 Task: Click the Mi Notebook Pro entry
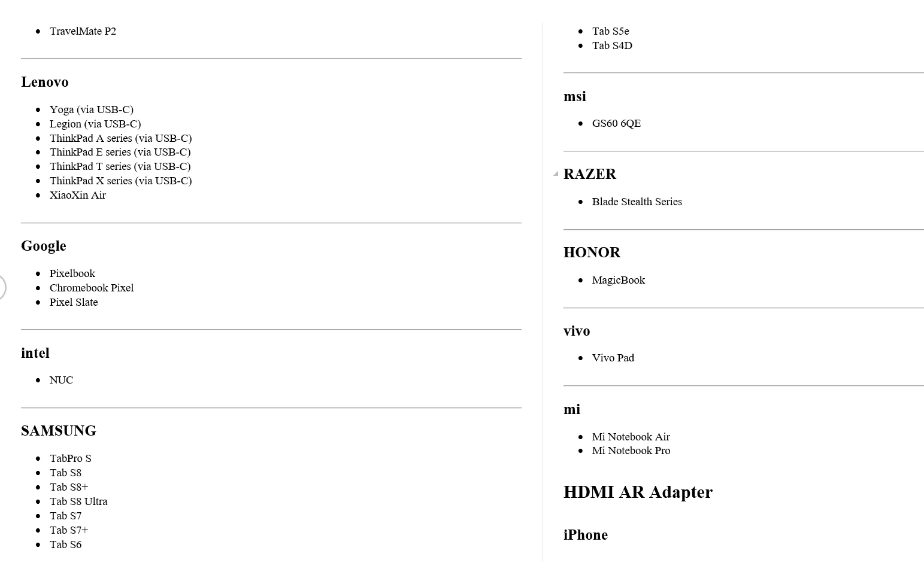pyautogui.click(x=631, y=451)
